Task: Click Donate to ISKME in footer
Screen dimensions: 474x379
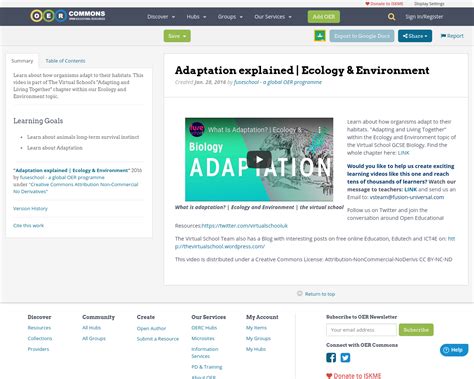Action: tap(354, 376)
